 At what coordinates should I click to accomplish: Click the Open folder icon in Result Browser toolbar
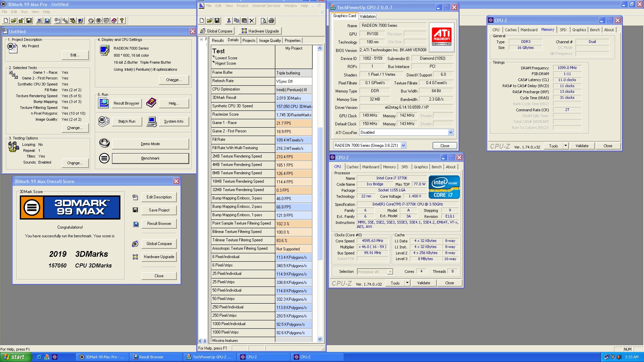point(209,21)
